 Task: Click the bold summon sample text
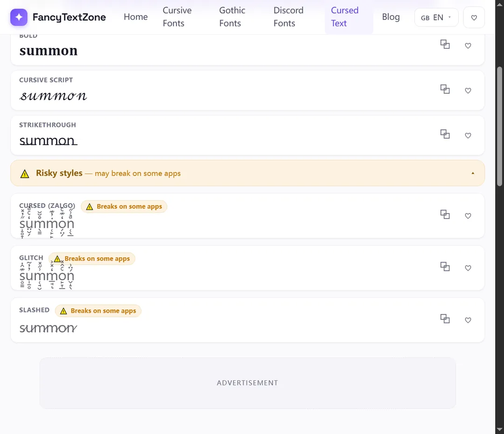point(49,51)
